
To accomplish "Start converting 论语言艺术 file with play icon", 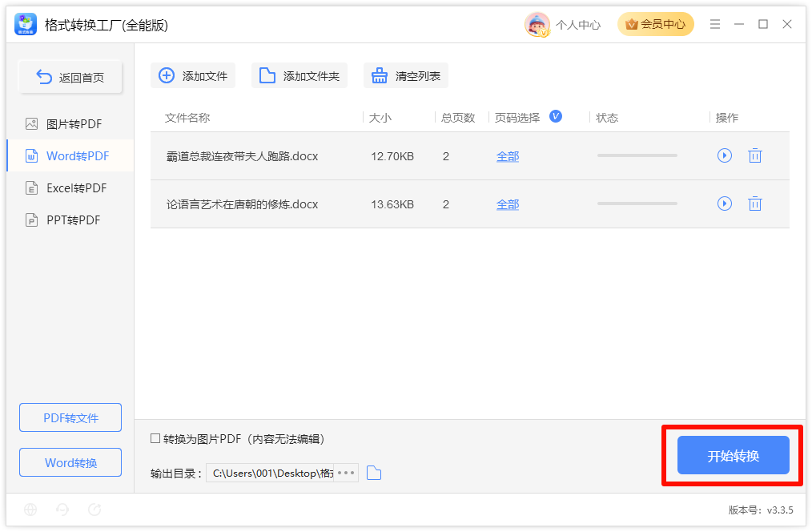I will click(x=725, y=204).
